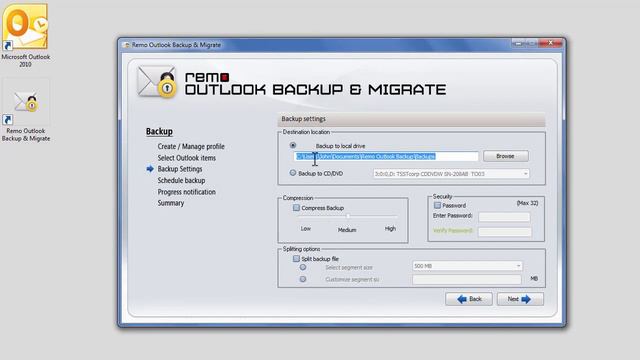Click the Enter Password field

click(504, 217)
